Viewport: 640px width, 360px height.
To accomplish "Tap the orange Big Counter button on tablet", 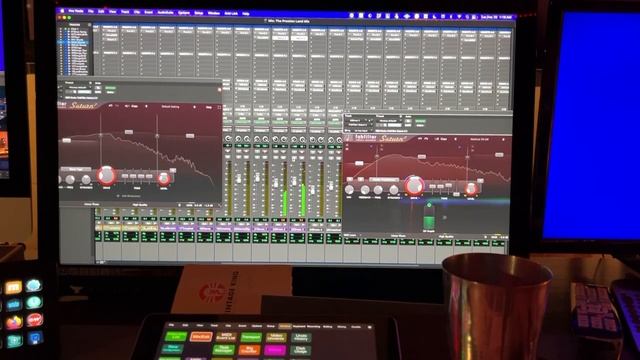I will point(249,350).
